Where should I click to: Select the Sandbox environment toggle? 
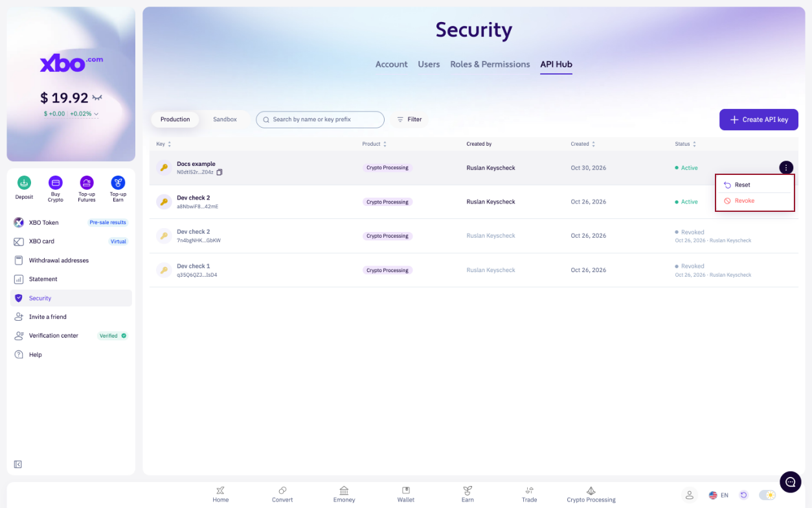tap(225, 119)
